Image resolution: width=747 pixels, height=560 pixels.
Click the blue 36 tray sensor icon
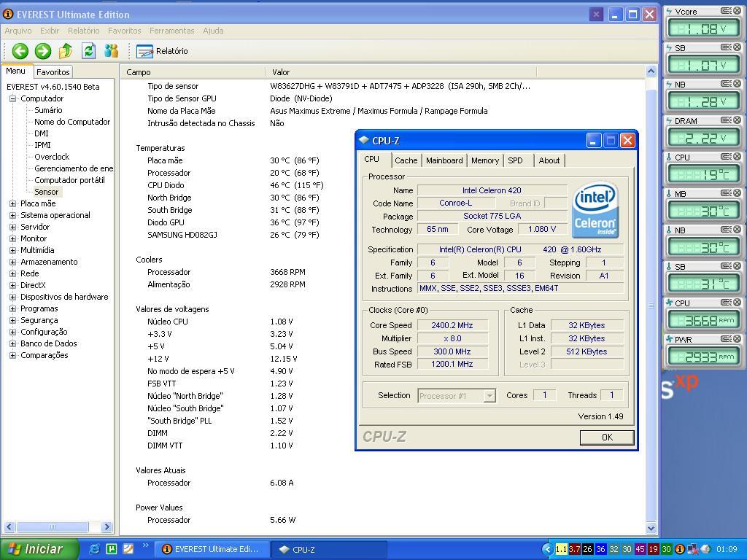click(x=601, y=549)
